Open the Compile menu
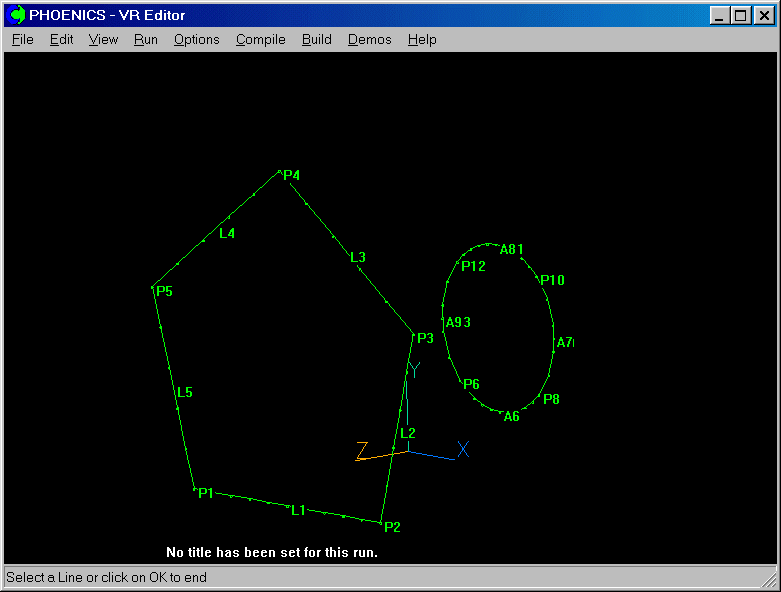Image resolution: width=781 pixels, height=592 pixels. click(260, 39)
